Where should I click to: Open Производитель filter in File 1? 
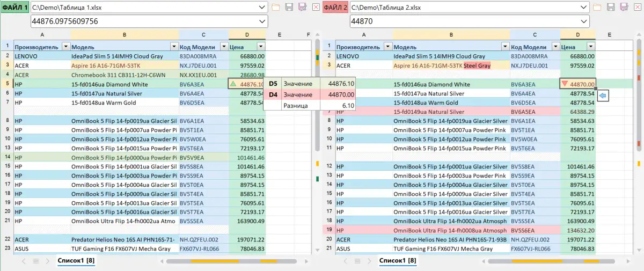pyautogui.click(x=66, y=47)
